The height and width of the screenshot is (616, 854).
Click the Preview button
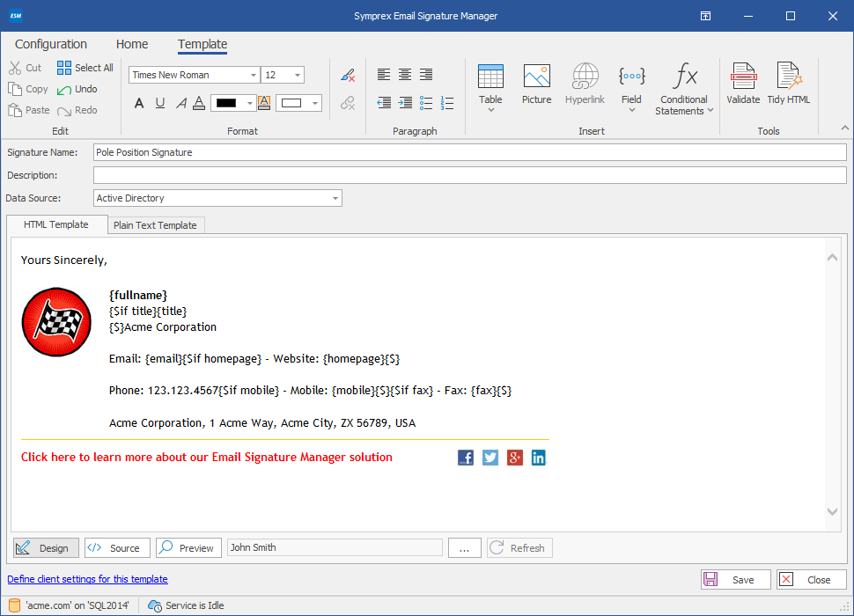click(x=188, y=548)
